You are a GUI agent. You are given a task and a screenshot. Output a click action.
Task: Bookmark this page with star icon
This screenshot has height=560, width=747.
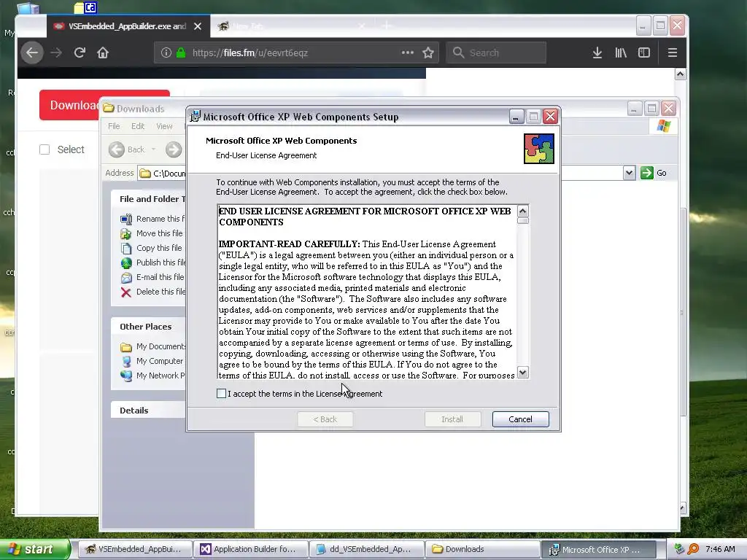point(427,52)
